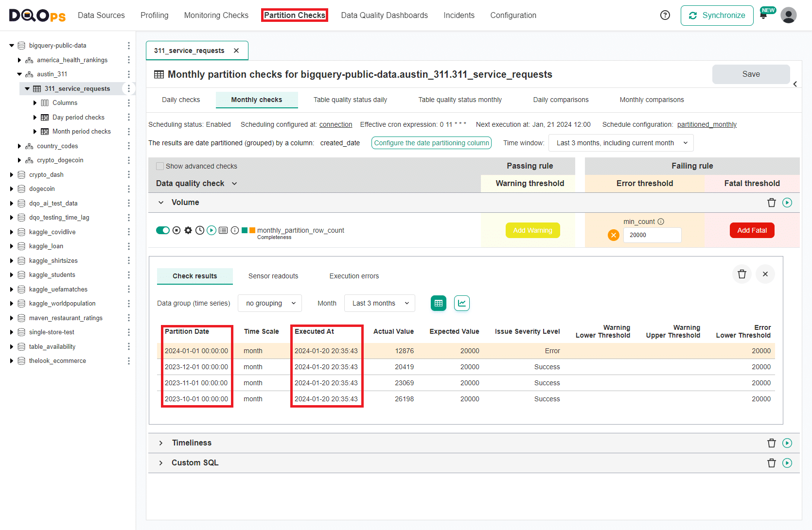The width and height of the screenshot is (812, 530).
Task: Expand the Timeliness section
Action: click(x=161, y=443)
